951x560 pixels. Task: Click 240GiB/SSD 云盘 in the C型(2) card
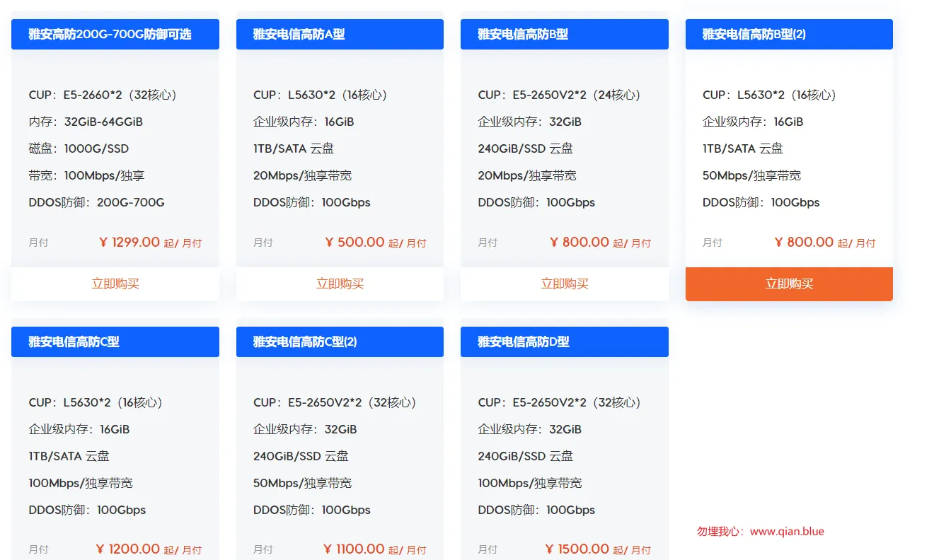point(301,456)
